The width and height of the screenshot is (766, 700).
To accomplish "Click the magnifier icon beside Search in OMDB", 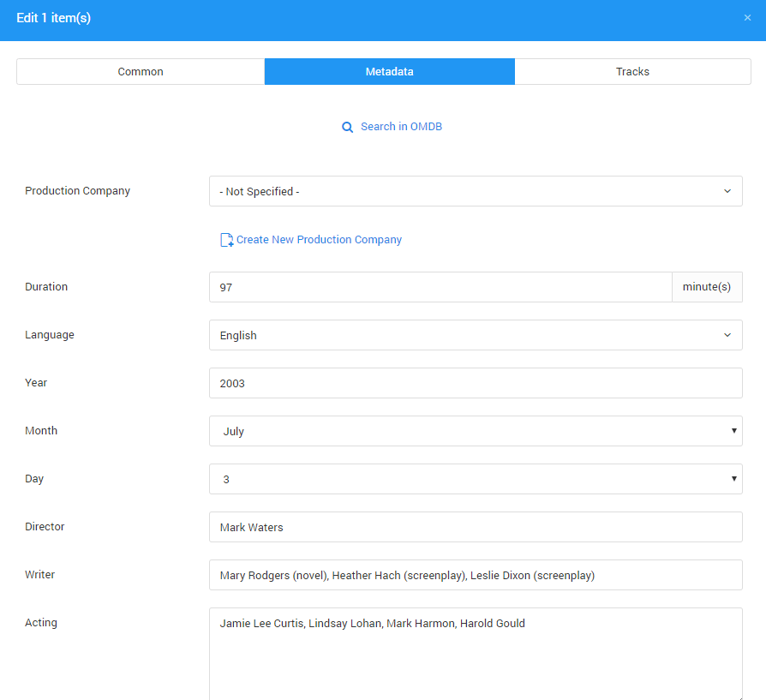I will click(x=347, y=127).
